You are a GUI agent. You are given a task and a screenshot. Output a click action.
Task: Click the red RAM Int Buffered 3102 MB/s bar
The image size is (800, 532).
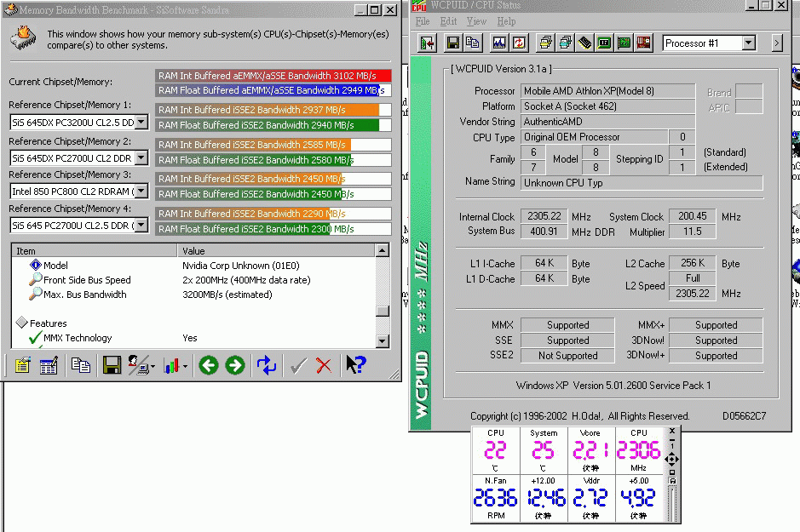coord(273,76)
